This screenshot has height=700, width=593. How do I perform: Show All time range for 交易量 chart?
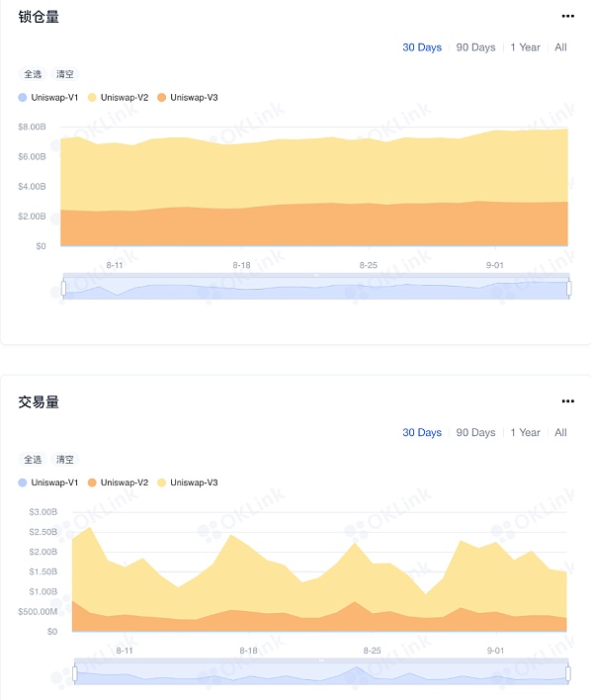click(x=560, y=433)
